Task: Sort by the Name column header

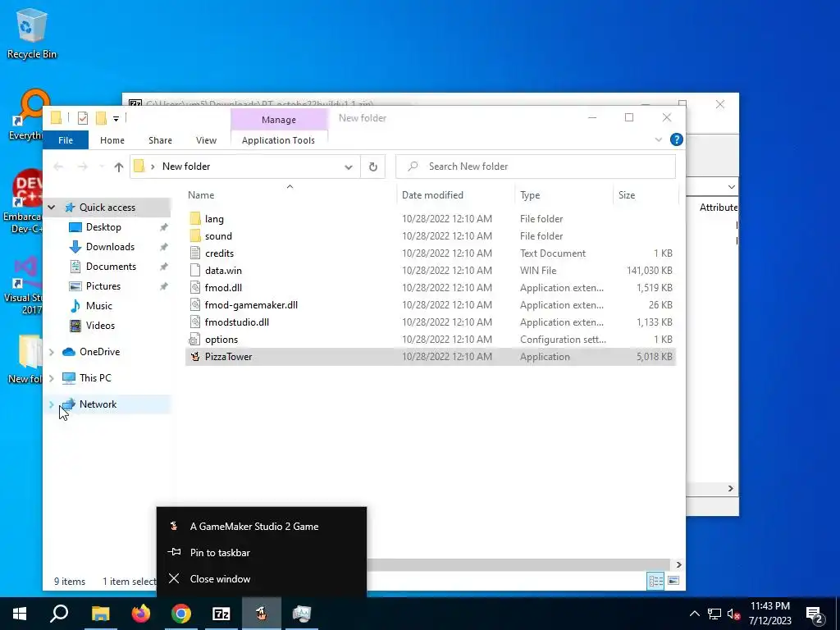Action: [x=290, y=195]
